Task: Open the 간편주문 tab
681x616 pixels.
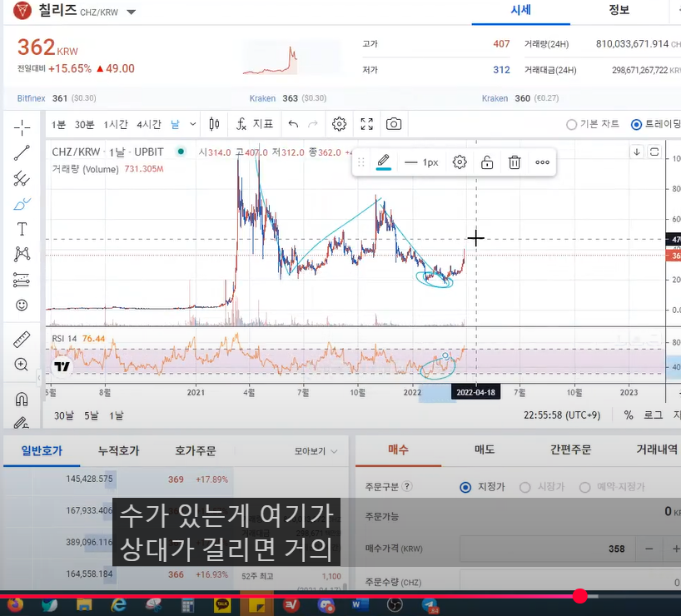Action: (570, 450)
